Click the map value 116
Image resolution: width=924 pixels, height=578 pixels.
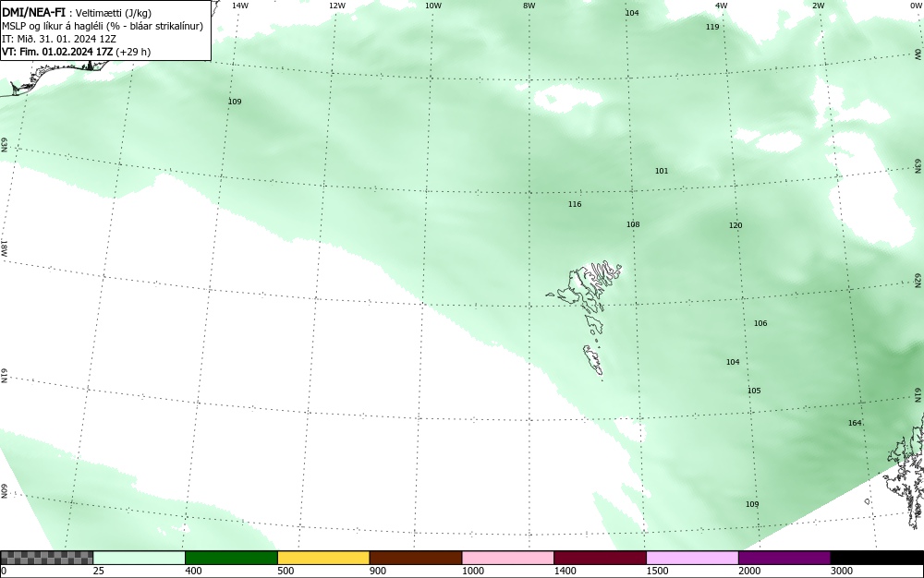click(x=575, y=204)
